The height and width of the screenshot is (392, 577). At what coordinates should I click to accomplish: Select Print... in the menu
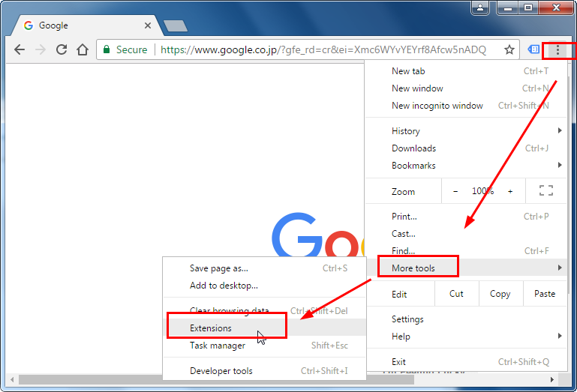coord(466,216)
